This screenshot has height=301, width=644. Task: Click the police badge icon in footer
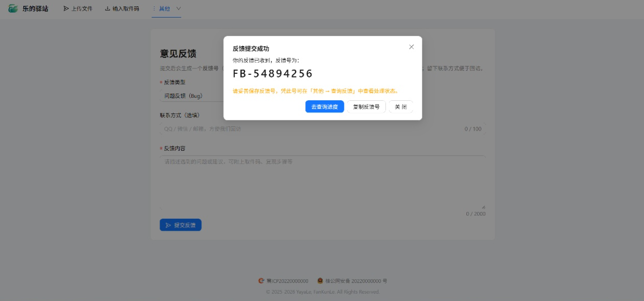click(x=320, y=281)
